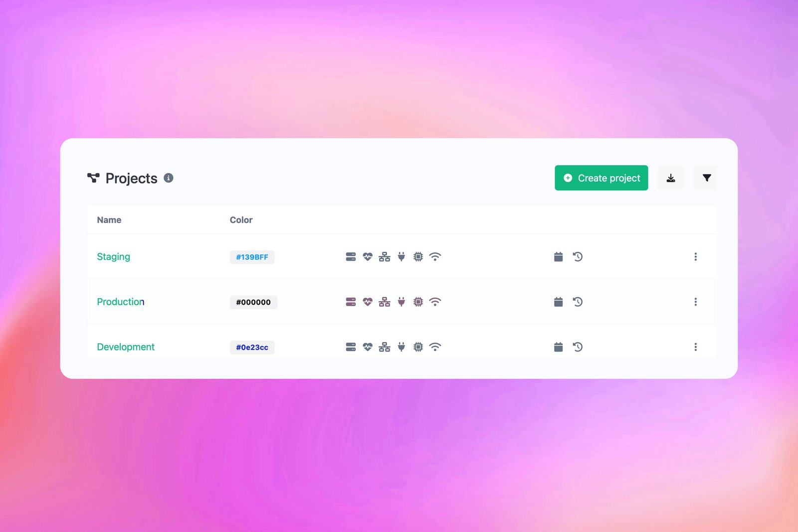
Task: Open network diagram icon in Development row
Action: 385,347
